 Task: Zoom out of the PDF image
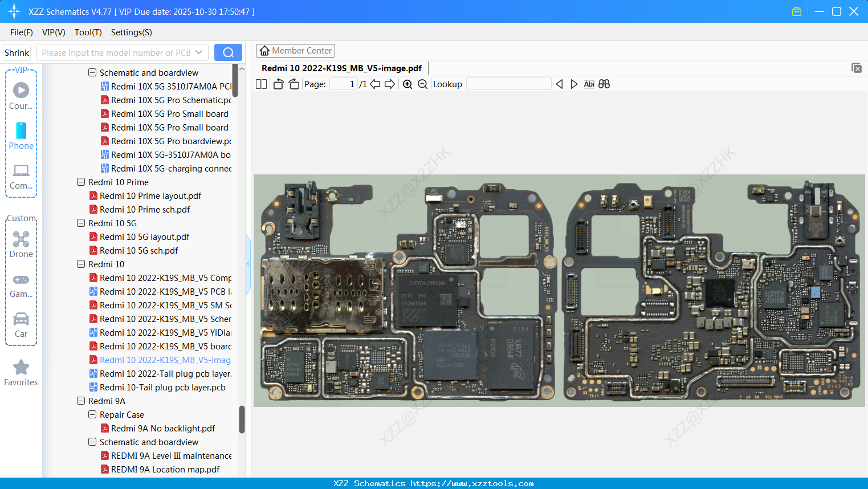tap(422, 84)
